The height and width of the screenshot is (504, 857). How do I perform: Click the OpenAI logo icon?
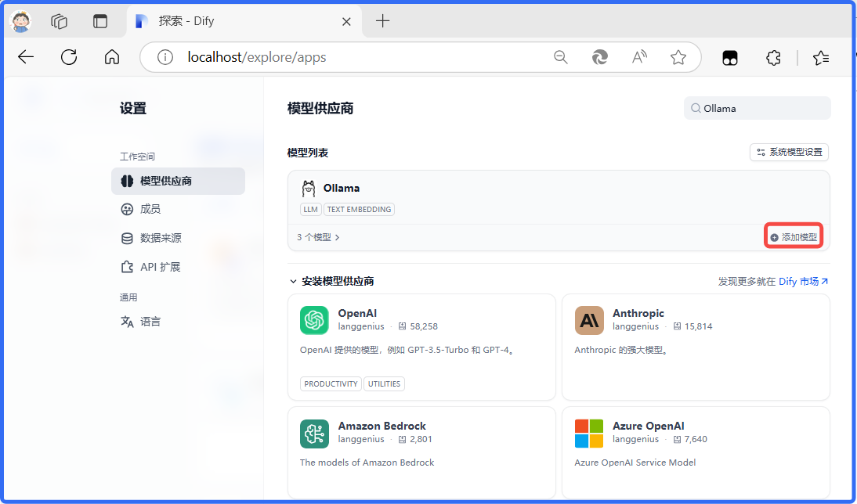(x=314, y=320)
